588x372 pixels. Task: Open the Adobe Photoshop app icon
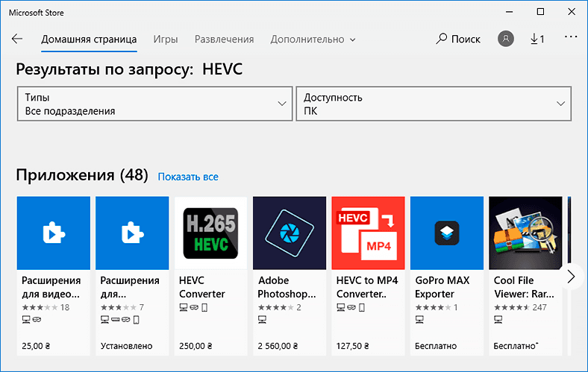tap(290, 233)
